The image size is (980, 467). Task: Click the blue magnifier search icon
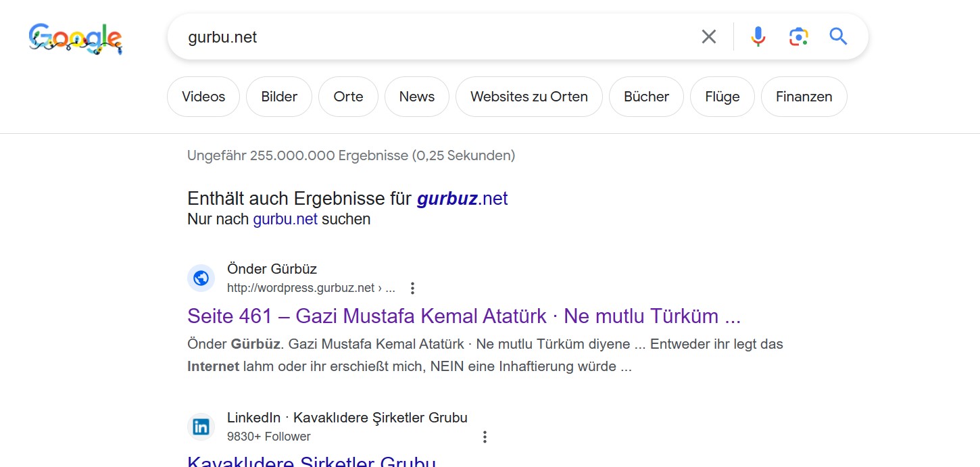(x=838, y=36)
